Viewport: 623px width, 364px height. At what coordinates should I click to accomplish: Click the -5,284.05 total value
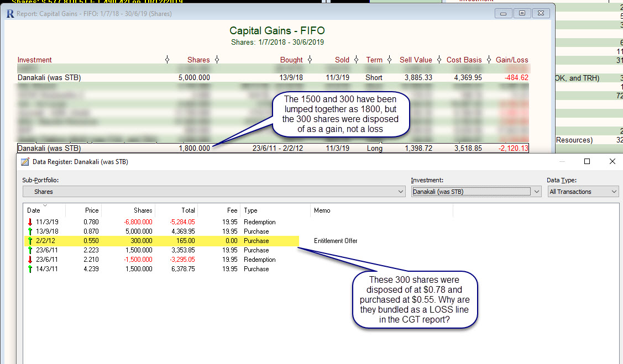pyautogui.click(x=182, y=222)
